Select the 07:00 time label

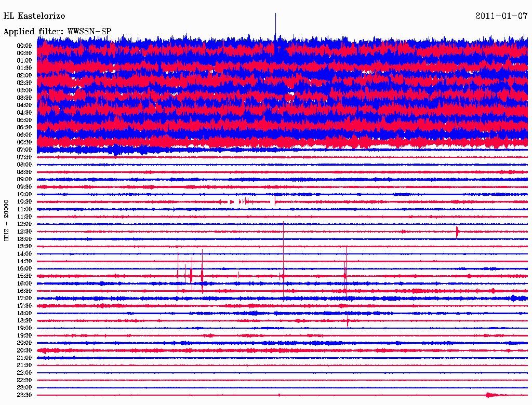tap(24, 150)
